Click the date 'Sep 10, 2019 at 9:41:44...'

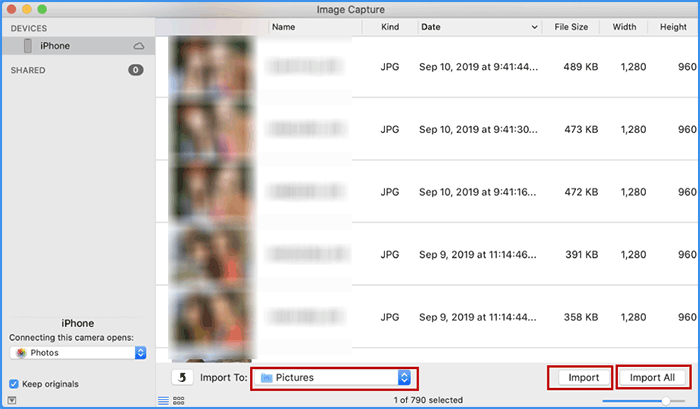[x=478, y=67]
